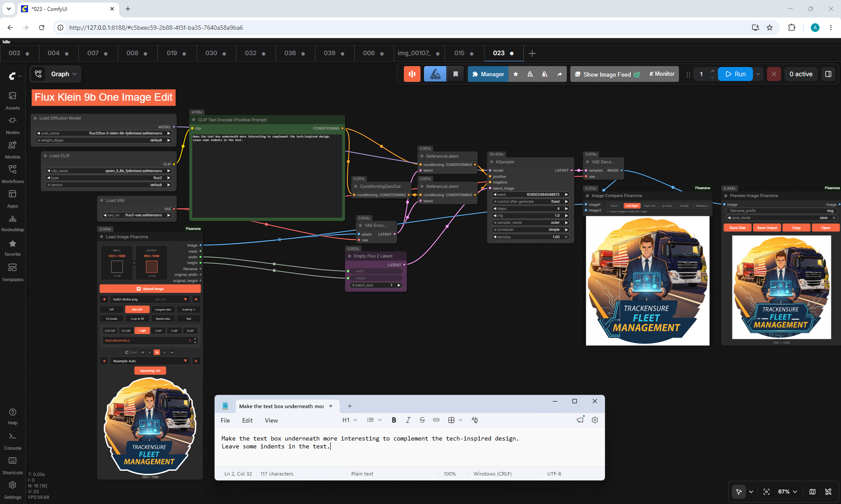The image size is (841, 504).
Task: Click the Load Image Pixaroma sticker thumbnail
Action: pos(150,426)
